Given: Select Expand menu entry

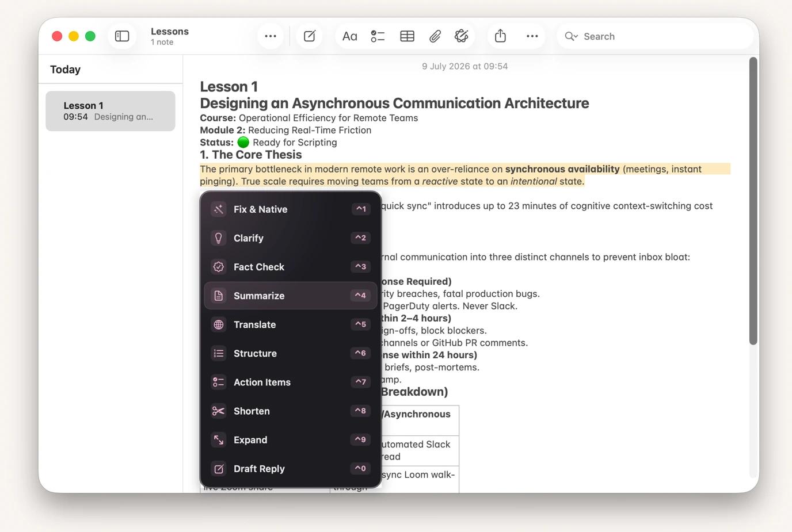Looking at the screenshot, I should (291, 439).
